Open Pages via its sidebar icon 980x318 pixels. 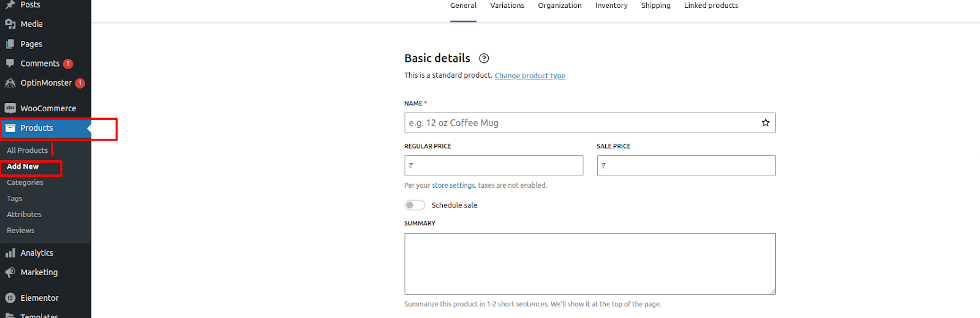coord(10,44)
